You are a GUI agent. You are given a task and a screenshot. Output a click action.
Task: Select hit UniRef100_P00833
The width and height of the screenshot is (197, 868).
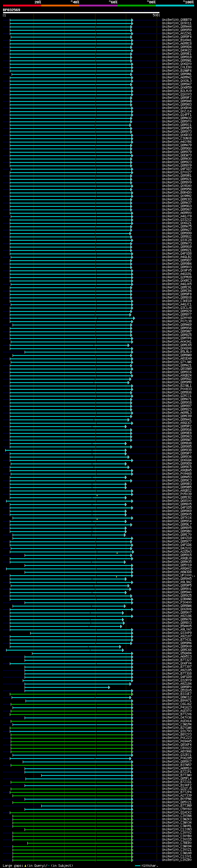tap(177, 389)
